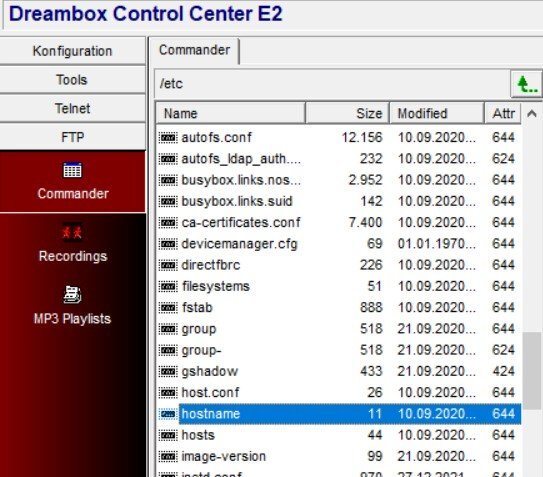Select file name directfbrc
The width and height of the screenshot is (543, 477).
[211, 265]
